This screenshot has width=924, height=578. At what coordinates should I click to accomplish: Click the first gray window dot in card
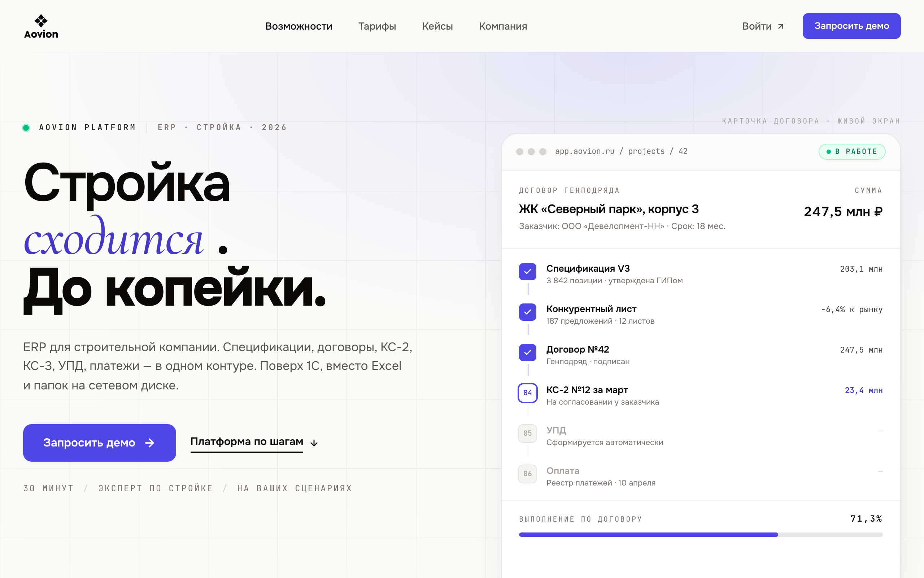pyautogui.click(x=520, y=152)
